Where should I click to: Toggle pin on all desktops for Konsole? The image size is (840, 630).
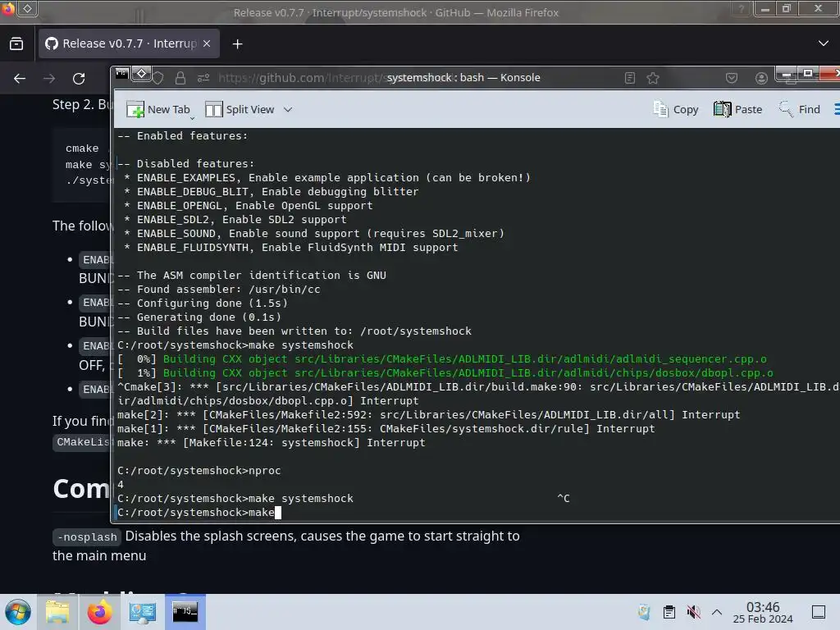pyautogui.click(x=141, y=73)
